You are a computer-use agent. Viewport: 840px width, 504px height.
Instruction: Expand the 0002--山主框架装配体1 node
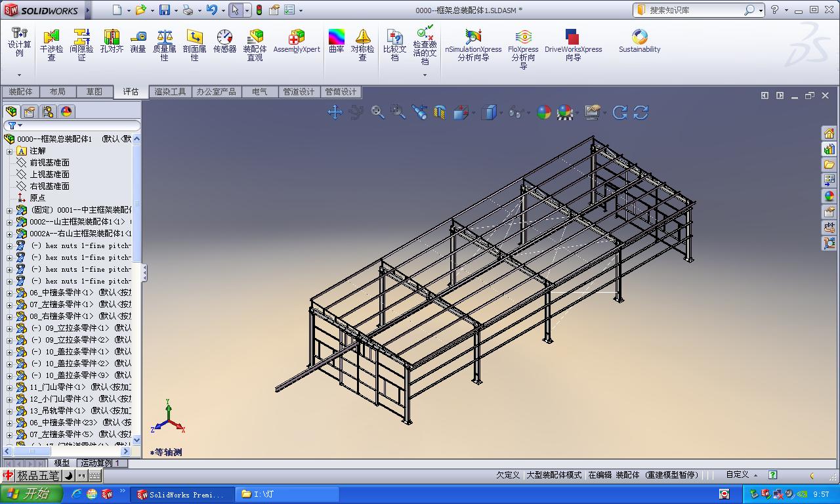tap(10, 222)
